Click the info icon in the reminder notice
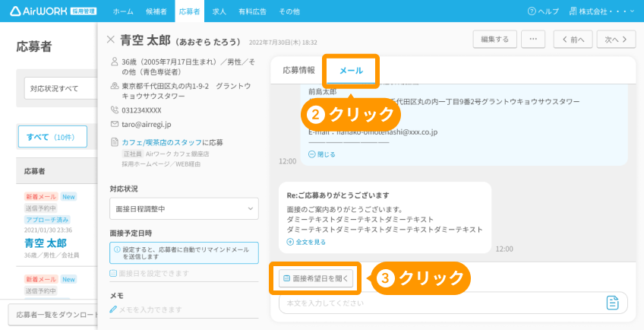 (117, 249)
